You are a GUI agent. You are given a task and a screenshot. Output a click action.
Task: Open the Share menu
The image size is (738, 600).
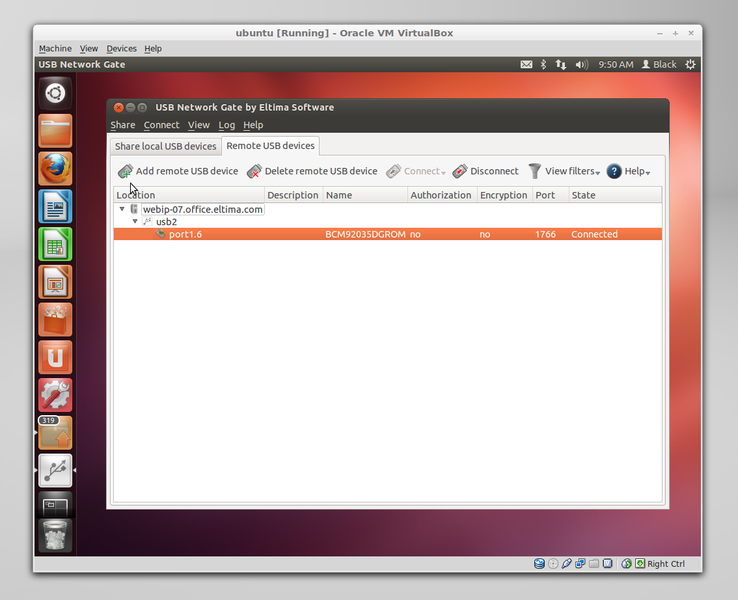click(123, 125)
